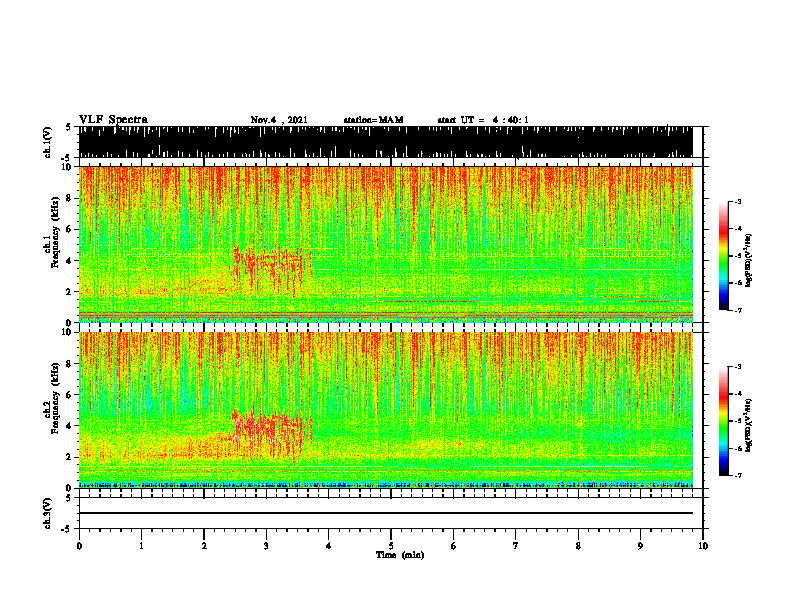Select ch.2 colorbar "log(PSD)" unit label

(x=749, y=425)
